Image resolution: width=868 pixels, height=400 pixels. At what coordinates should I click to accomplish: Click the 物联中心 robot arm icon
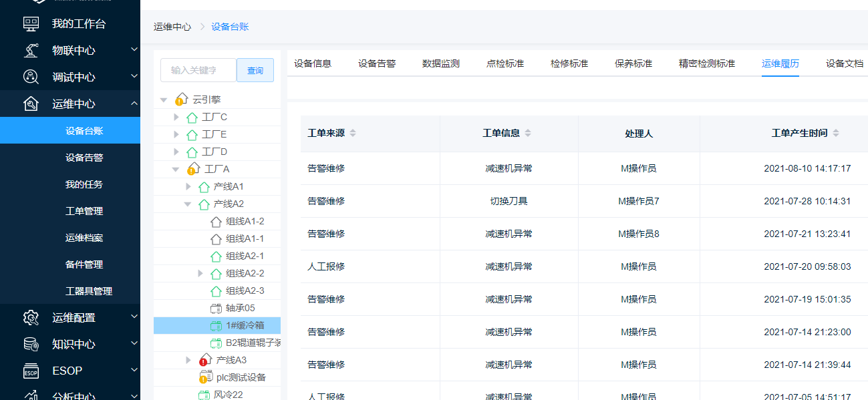[31, 51]
